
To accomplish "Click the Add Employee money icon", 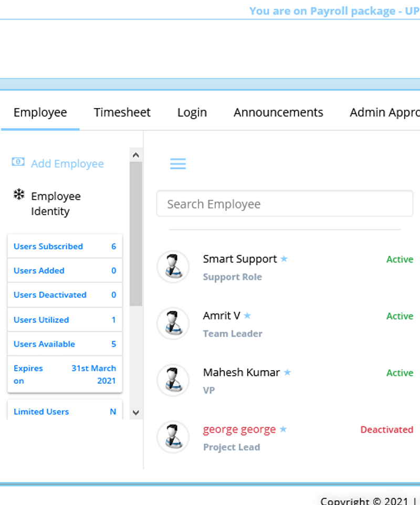I will tap(18, 162).
